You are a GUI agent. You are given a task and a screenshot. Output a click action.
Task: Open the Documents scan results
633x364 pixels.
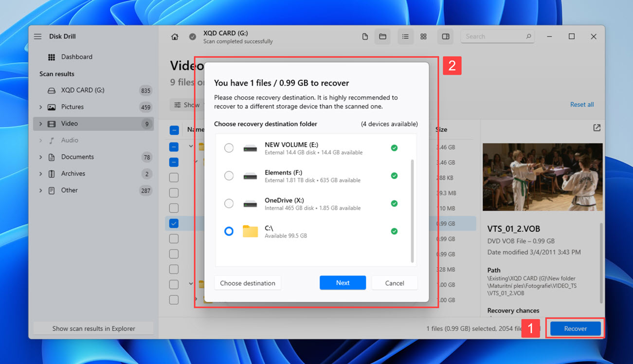(93, 157)
